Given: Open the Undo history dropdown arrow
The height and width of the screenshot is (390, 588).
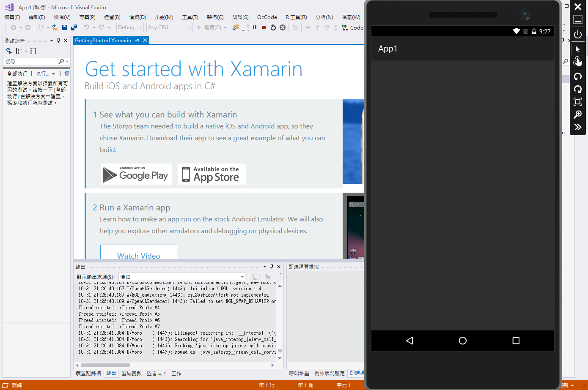Looking at the screenshot, I should 94,27.
